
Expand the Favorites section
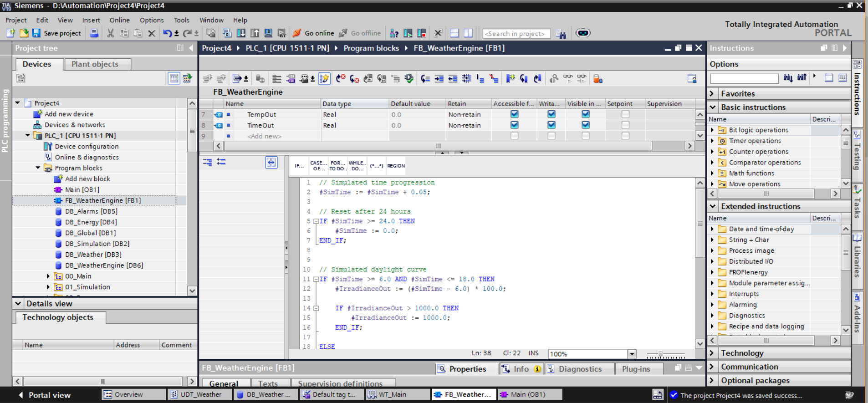(712, 93)
